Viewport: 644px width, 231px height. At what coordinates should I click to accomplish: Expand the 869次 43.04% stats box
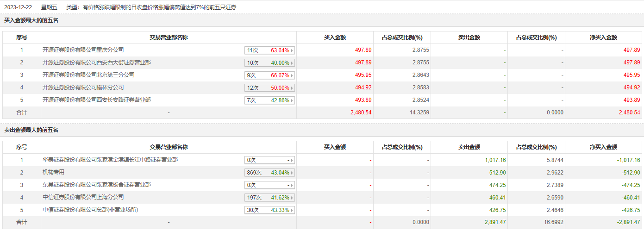coord(269,173)
